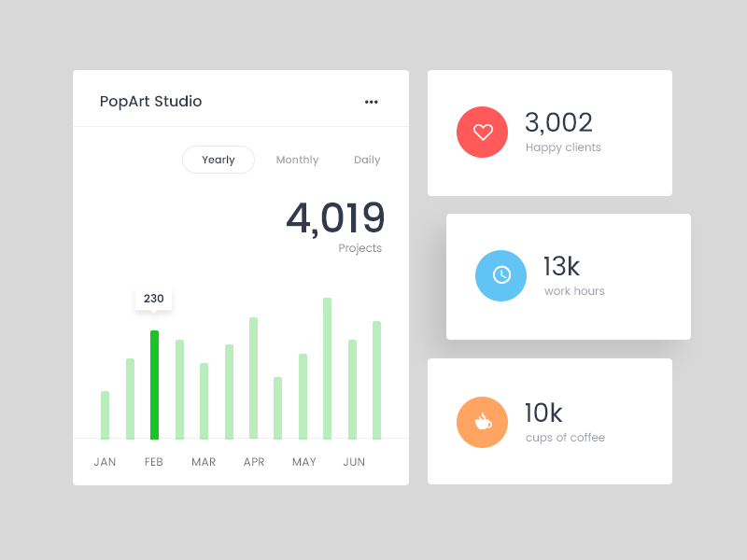Click the JAN axis label

coord(105,462)
